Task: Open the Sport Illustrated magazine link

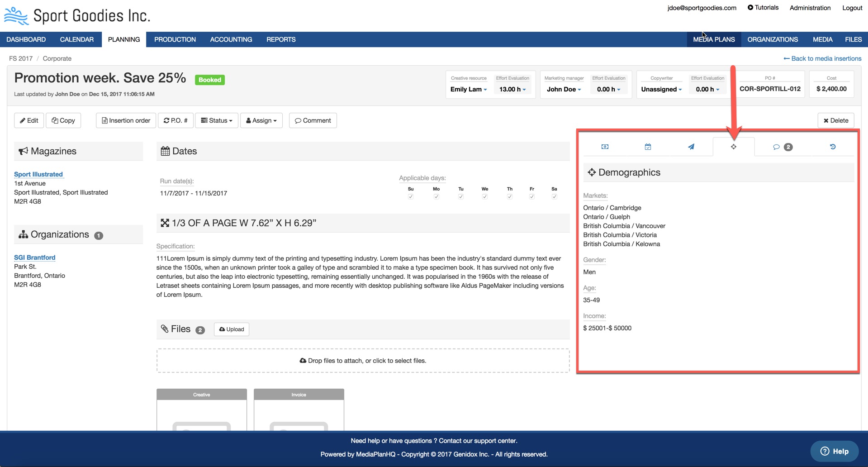Action: [38, 174]
